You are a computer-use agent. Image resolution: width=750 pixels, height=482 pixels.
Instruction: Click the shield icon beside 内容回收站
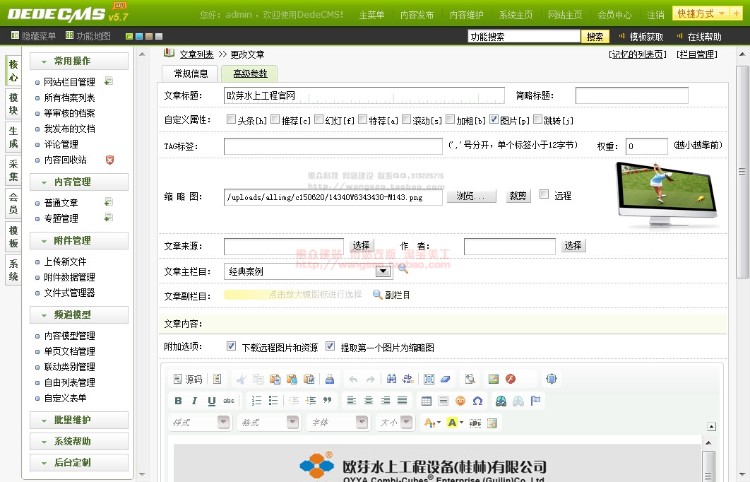(x=110, y=160)
